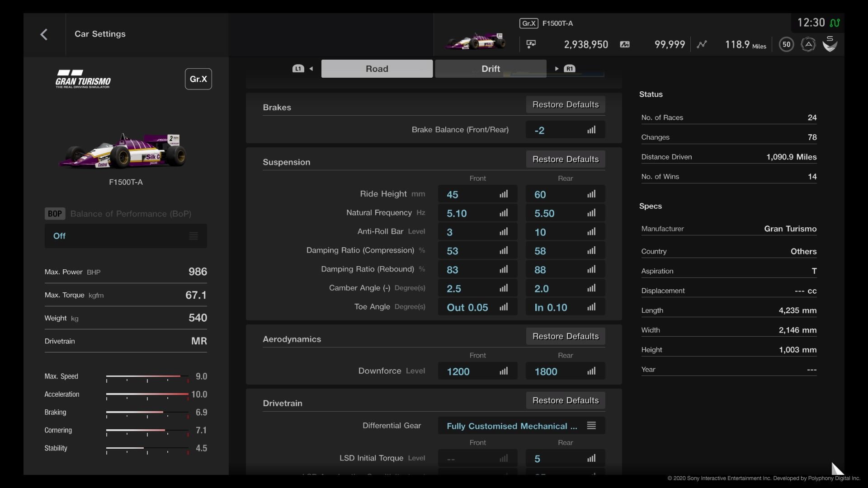Image resolution: width=868 pixels, height=488 pixels.
Task: Adjust rear Ride Height value 60
Action: point(565,194)
